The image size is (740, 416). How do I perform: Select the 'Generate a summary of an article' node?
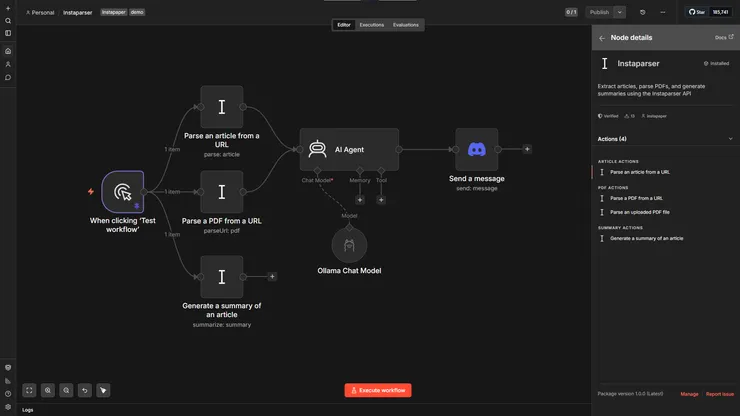point(222,277)
